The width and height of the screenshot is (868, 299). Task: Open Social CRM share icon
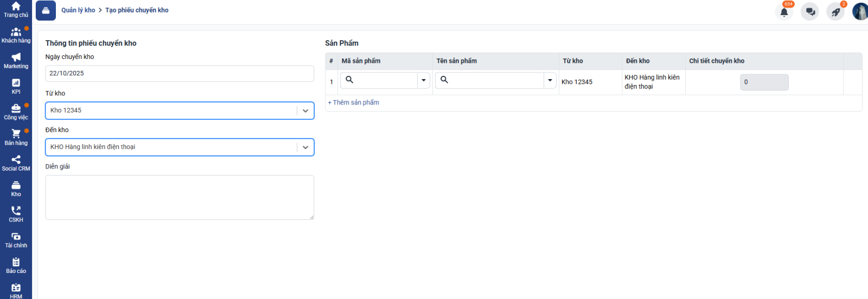[16, 163]
